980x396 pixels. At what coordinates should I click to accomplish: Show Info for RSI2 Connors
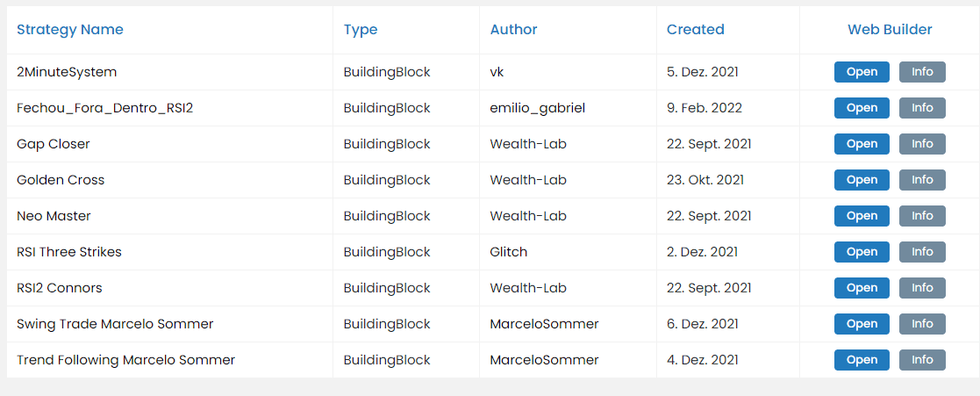[922, 288]
